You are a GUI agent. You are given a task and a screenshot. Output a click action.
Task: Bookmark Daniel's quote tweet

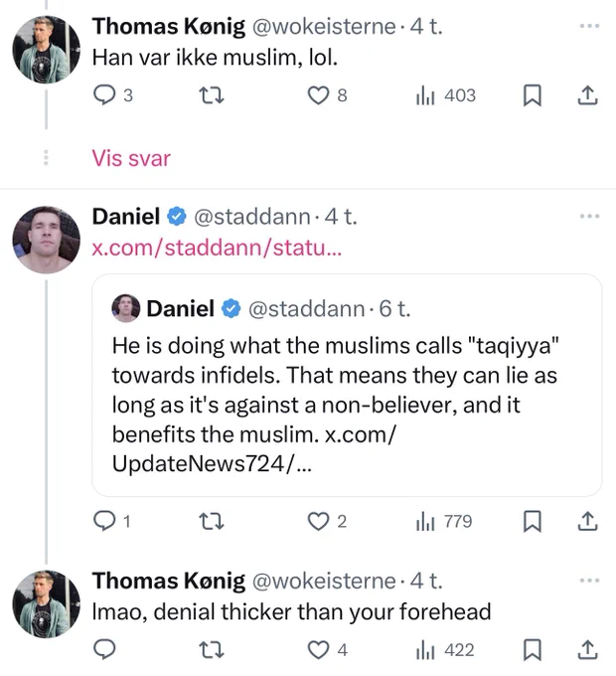click(x=532, y=521)
